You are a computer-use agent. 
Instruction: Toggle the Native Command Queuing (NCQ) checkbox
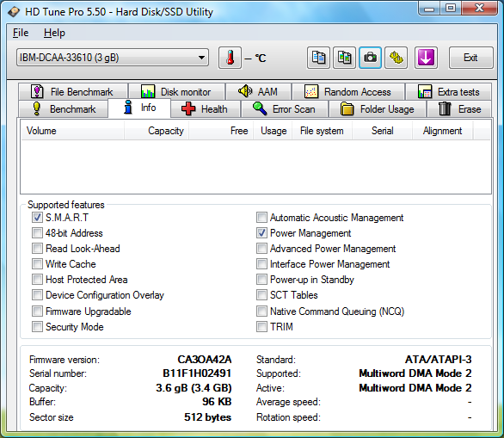pyautogui.click(x=261, y=312)
